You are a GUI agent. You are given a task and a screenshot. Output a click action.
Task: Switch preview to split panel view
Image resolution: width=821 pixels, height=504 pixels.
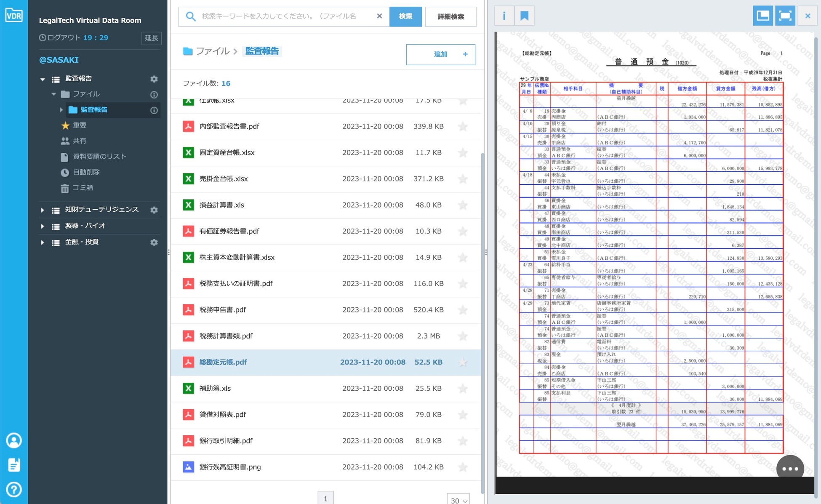point(762,16)
